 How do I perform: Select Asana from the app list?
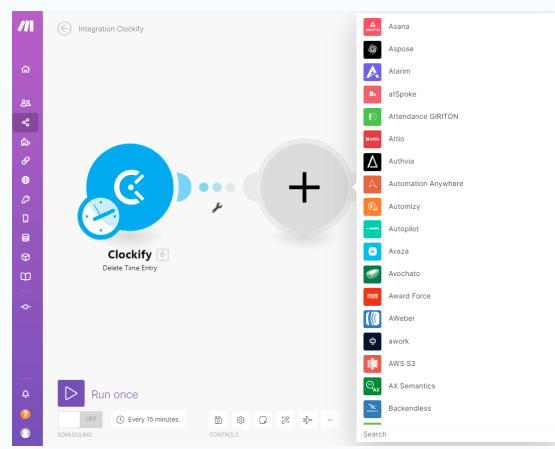tap(457, 27)
